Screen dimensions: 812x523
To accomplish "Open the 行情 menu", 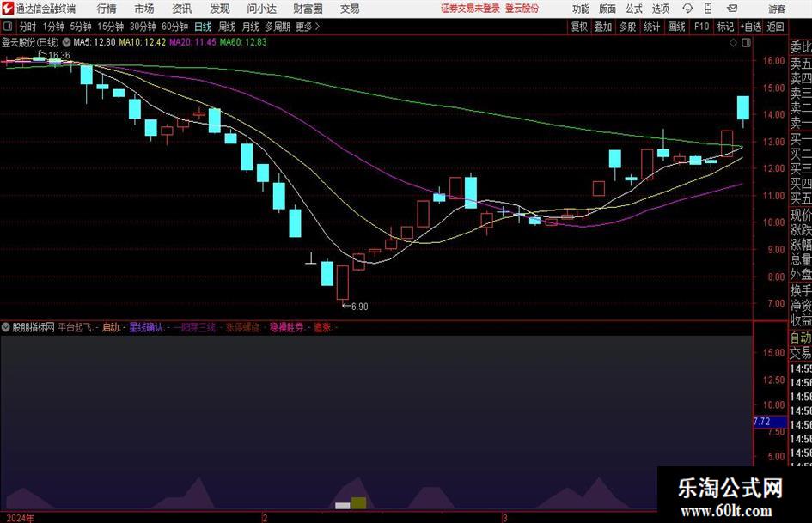I will point(107,9).
